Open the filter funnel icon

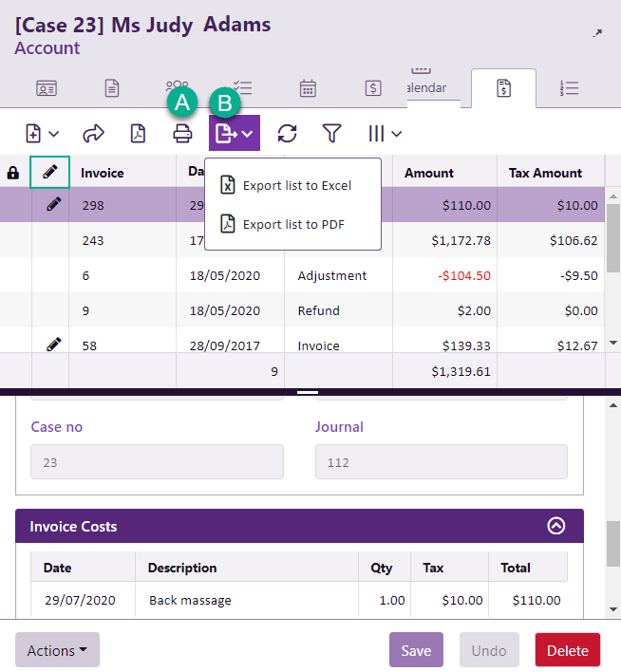coord(331,134)
